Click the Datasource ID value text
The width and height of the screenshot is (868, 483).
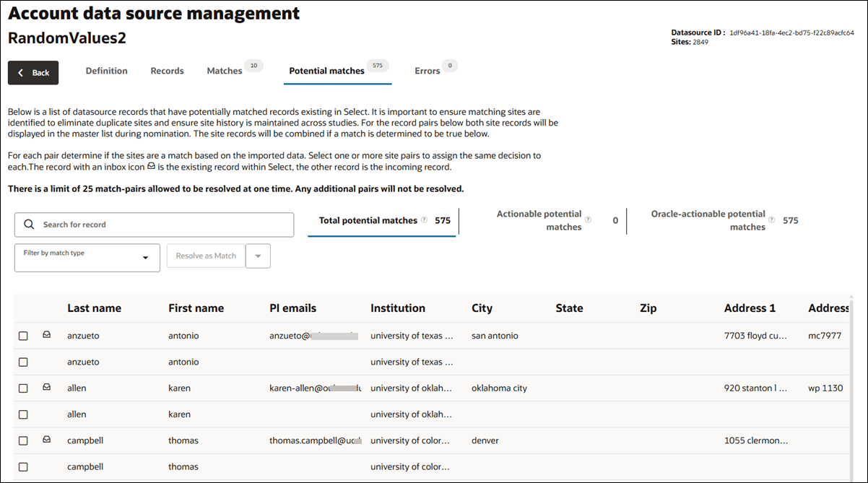point(791,33)
